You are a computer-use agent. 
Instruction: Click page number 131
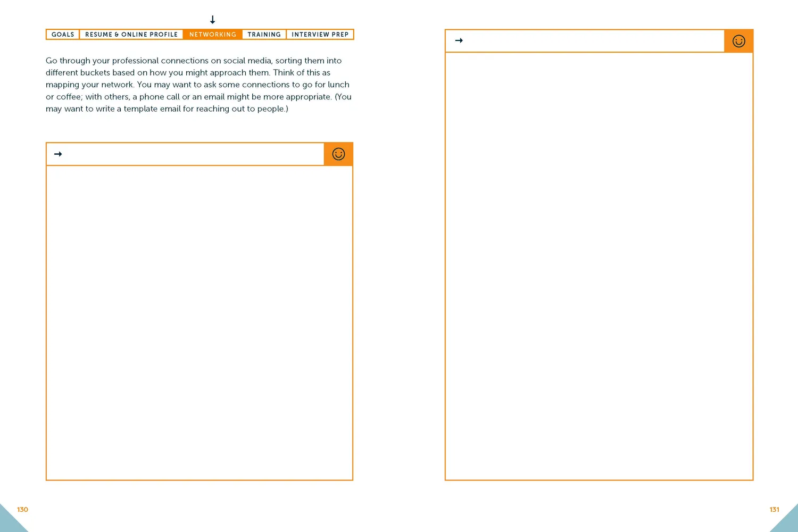pos(774,510)
